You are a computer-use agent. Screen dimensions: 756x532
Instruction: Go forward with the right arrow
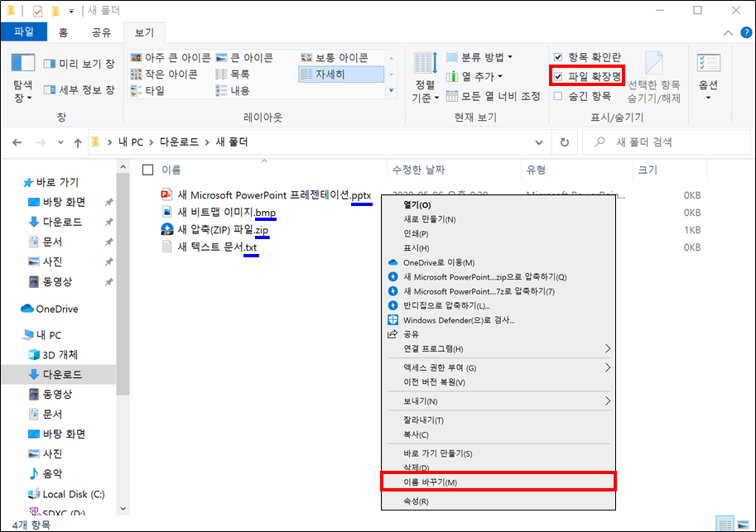pos(41,142)
